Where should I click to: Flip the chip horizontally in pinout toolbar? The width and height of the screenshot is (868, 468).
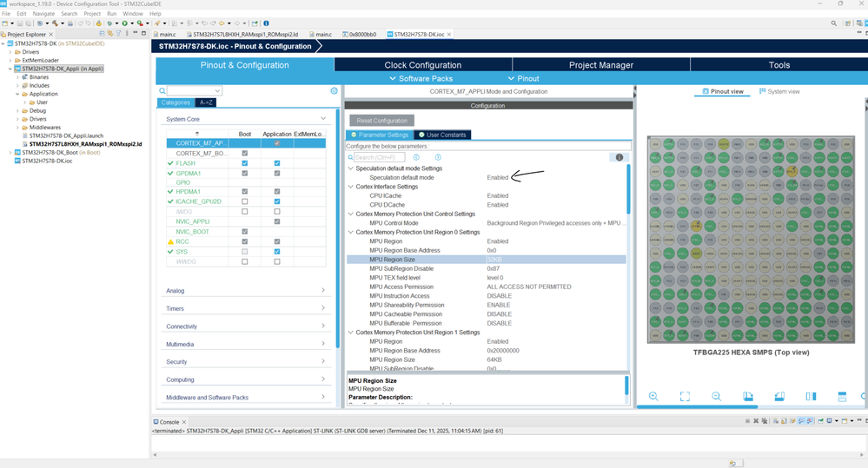point(811,396)
